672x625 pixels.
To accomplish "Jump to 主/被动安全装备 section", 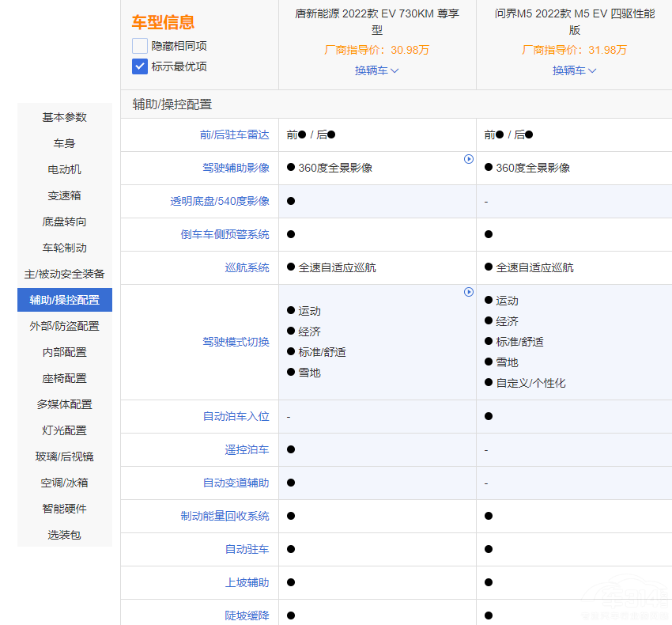I will tap(65, 274).
